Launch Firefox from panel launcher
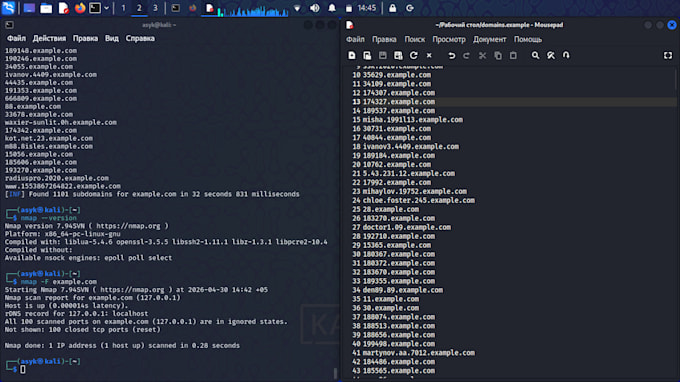The image size is (680, 382). tap(80, 8)
